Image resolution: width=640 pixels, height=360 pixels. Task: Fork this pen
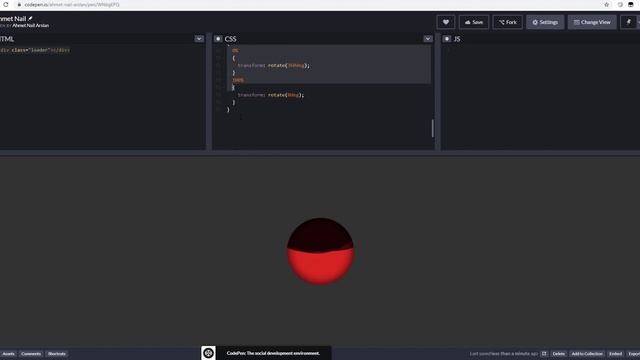point(507,22)
